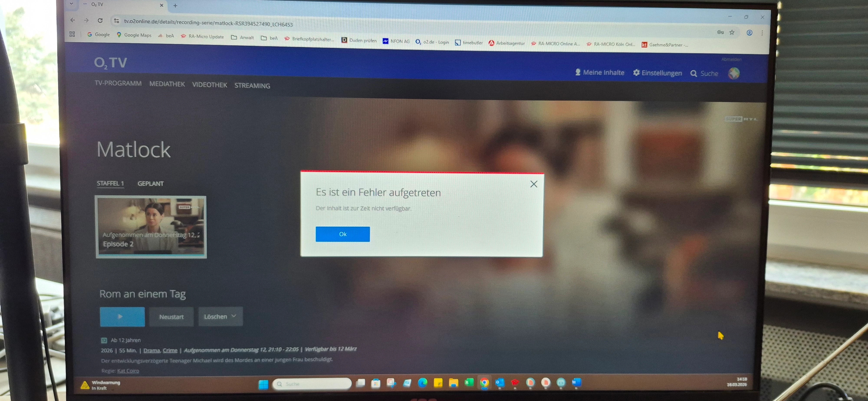Expand the Löschen dropdown

(x=220, y=316)
